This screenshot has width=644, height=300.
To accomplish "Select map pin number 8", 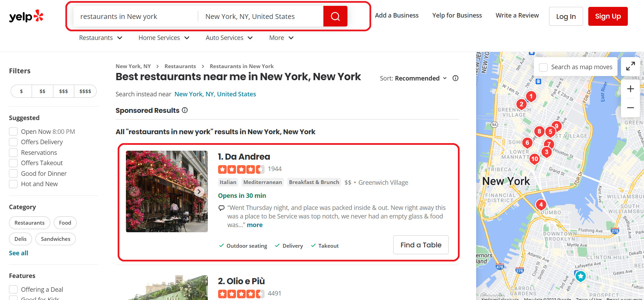I will tap(539, 131).
